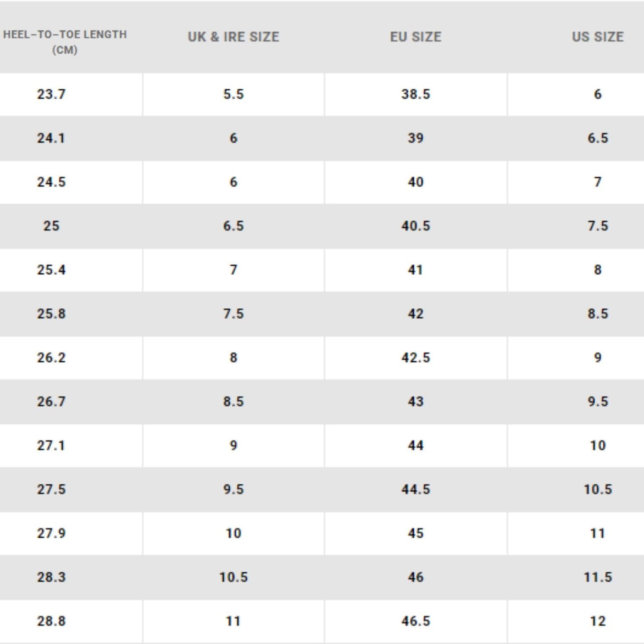Select the US size 10.5 cell

(597, 489)
